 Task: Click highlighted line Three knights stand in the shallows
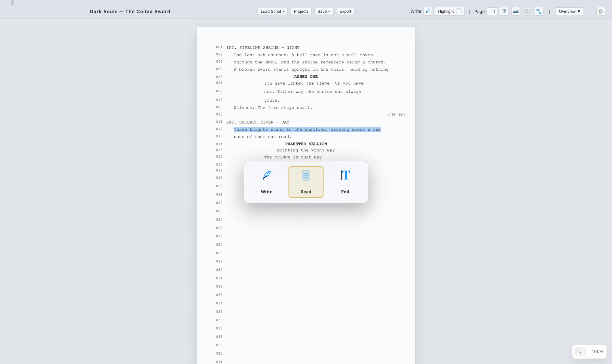(x=307, y=129)
